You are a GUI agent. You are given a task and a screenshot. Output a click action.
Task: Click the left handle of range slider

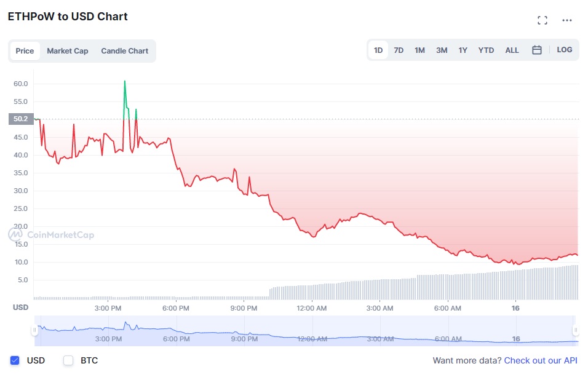34,330
